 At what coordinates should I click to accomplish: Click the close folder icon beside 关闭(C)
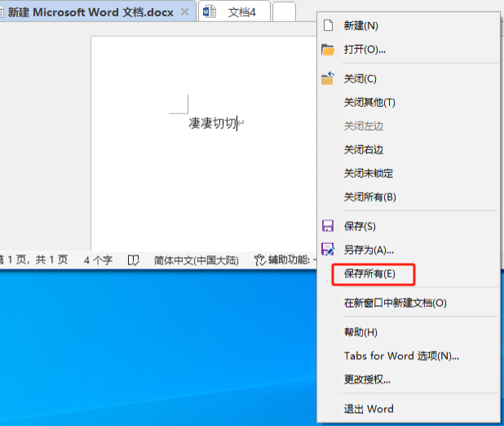[x=328, y=78]
